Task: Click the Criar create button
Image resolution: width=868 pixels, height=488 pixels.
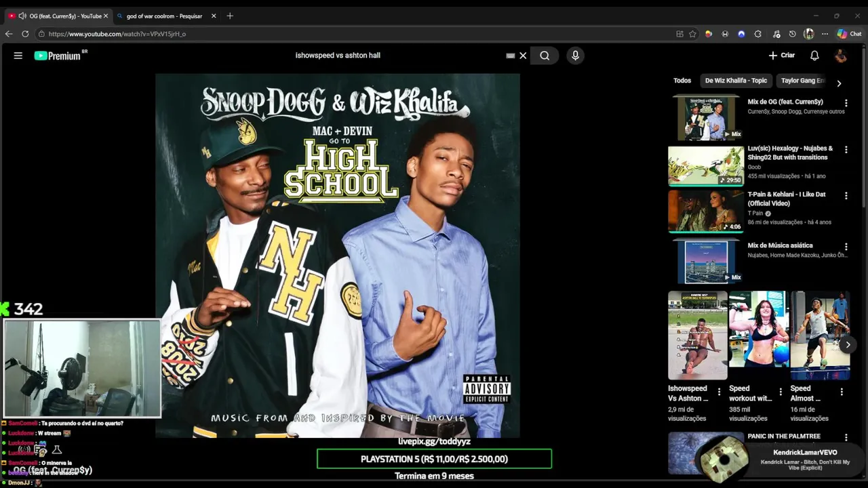Action: click(781, 56)
